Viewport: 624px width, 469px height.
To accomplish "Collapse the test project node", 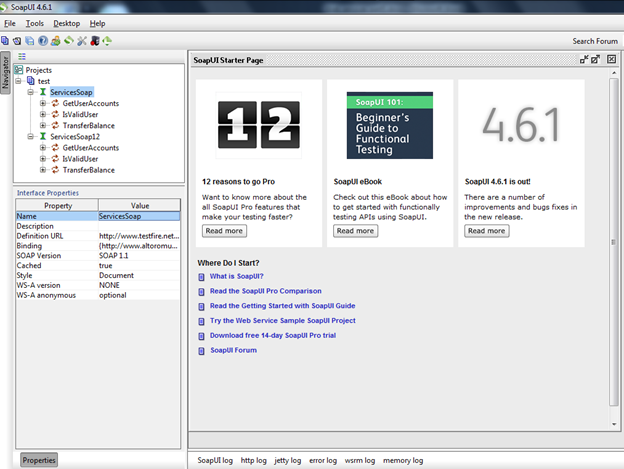I will tap(20, 81).
